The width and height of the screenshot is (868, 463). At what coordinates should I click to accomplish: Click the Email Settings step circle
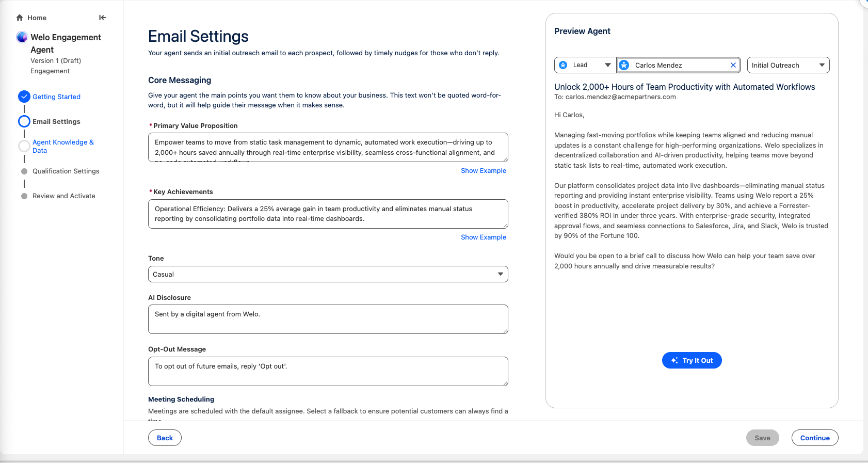pos(24,121)
